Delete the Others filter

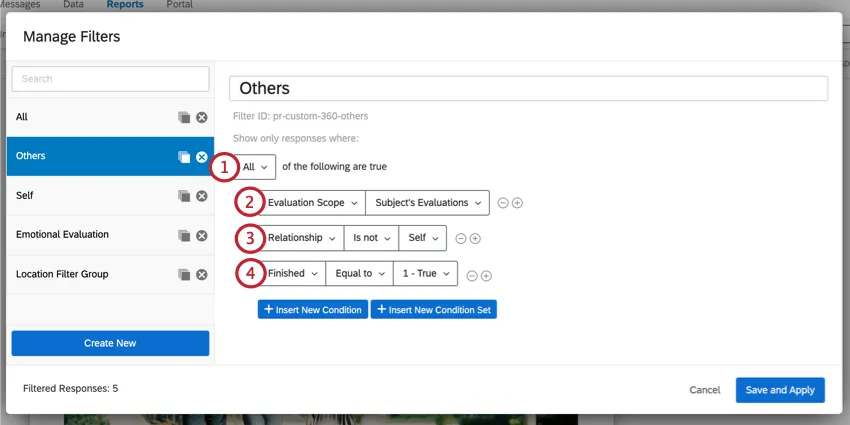click(201, 157)
